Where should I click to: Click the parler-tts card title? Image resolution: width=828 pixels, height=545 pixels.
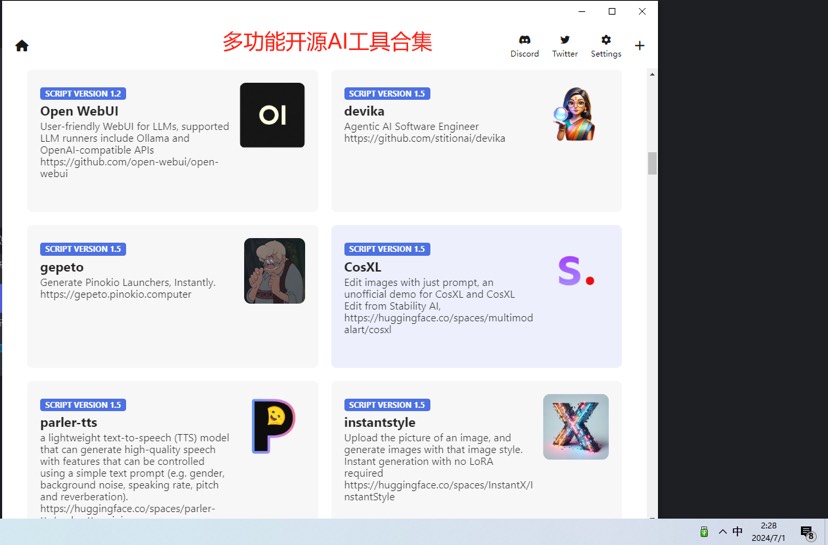pyautogui.click(x=68, y=422)
